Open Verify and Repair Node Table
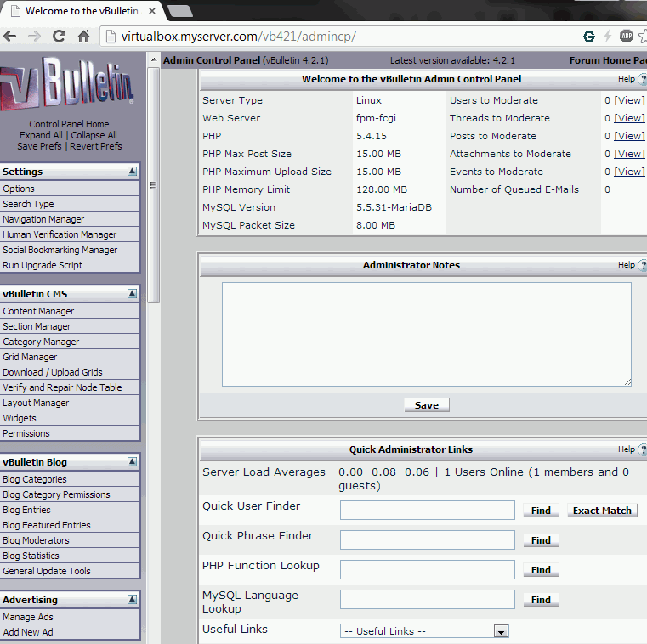This screenshot has width=647, height=644. (x=70, y=387)
